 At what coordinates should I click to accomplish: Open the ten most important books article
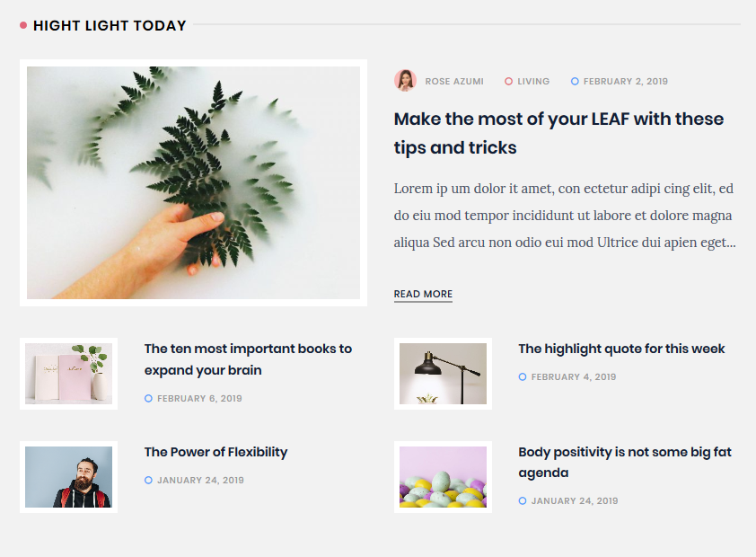(248, 359)
